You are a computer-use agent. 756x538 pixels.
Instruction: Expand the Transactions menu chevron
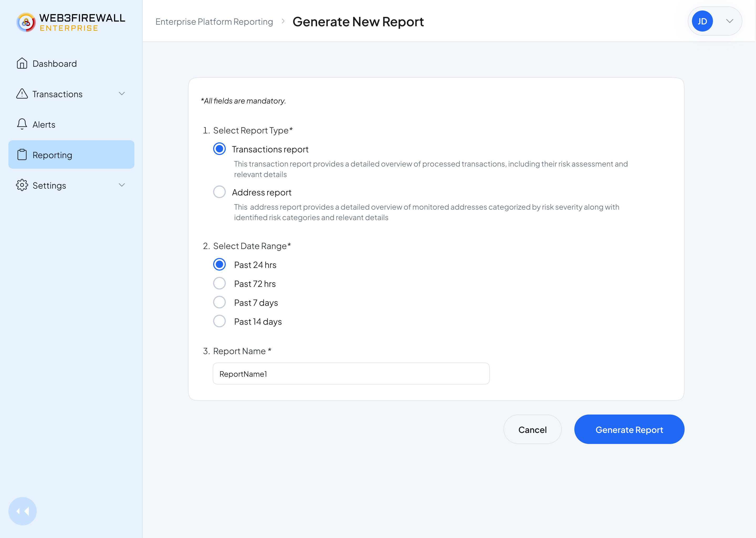click(122, 94)
